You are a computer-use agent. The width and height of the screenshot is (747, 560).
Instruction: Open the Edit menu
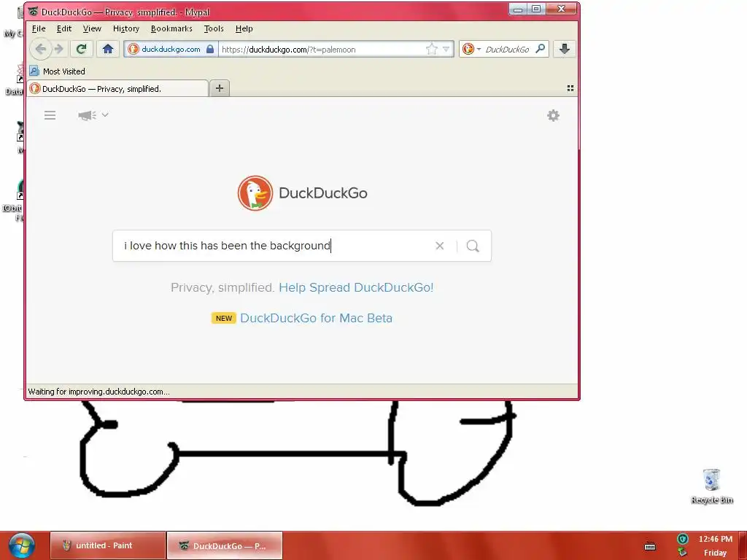[64, 28]
